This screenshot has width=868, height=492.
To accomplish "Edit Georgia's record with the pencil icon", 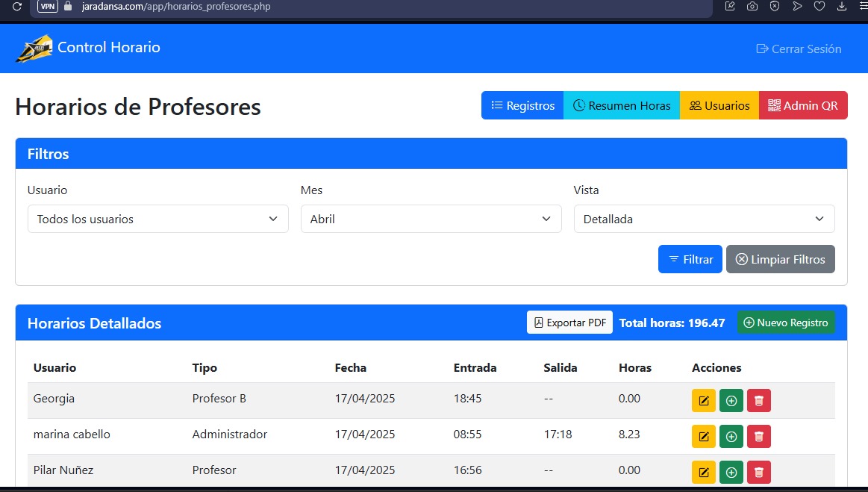I will point(702,400).
